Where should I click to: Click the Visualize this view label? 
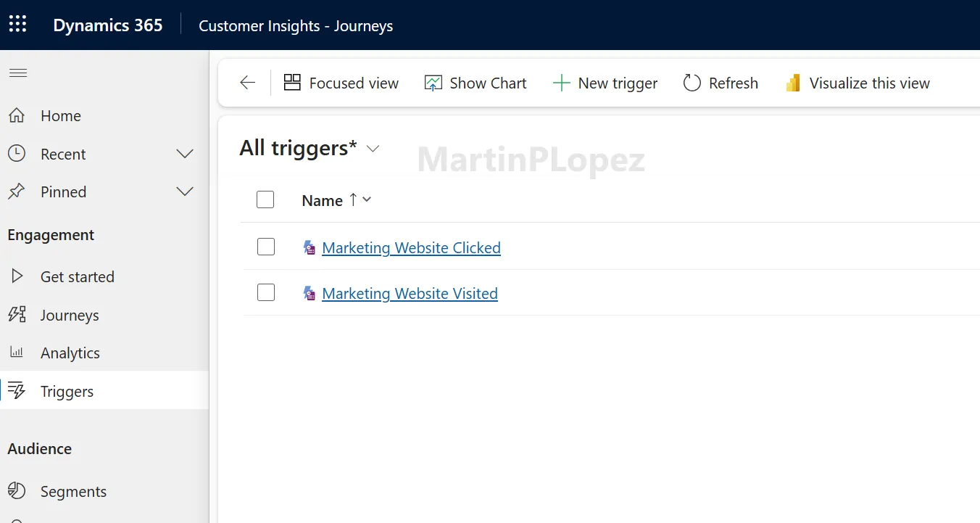[869, 83]
